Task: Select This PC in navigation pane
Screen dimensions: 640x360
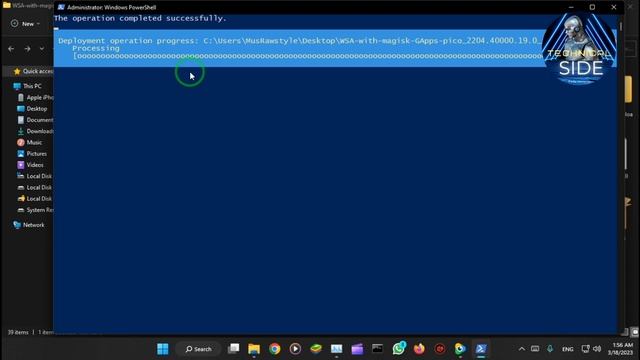Action: [27, 86]
